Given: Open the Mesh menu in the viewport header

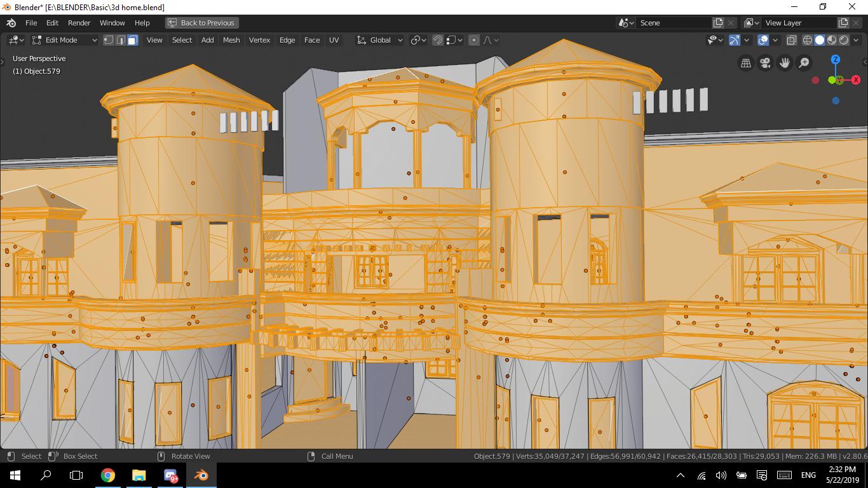Looking at the screenshot, I should pos(231,40).
